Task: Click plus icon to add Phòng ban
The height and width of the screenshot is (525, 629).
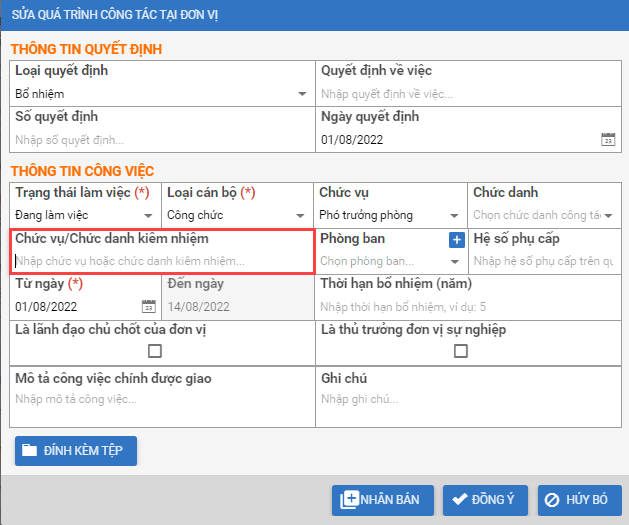Action: (x=456, y=239)
